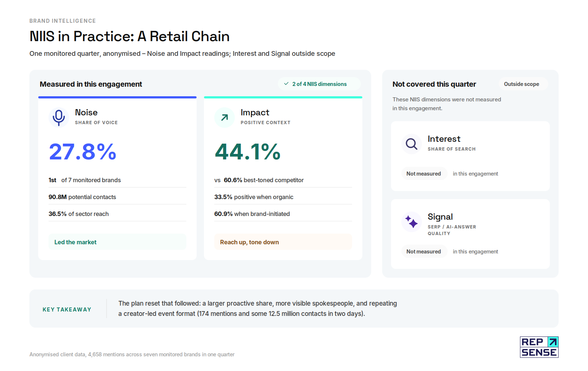This screenshot has height=371, width=588.
Task: Select Not measured tag under Interest
Action: [x=424, y=174]
